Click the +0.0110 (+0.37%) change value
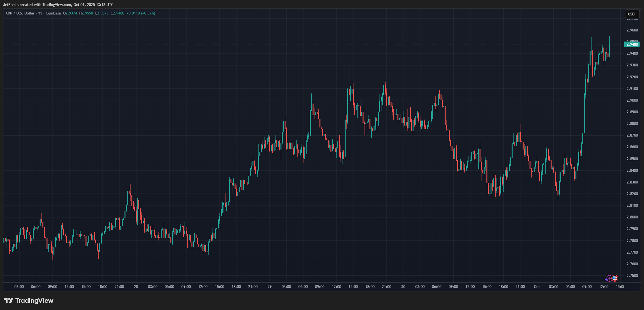Image resolution: width=644 pixels, height=310 pixels. [141, 13]
